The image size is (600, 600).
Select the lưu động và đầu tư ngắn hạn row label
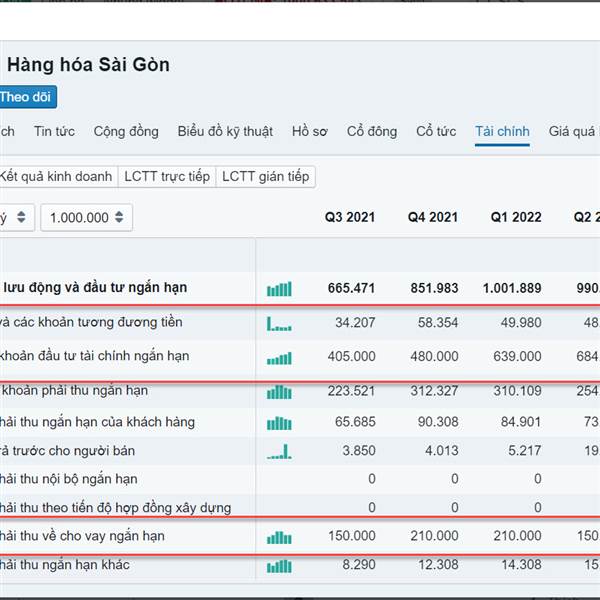(95, 287)
